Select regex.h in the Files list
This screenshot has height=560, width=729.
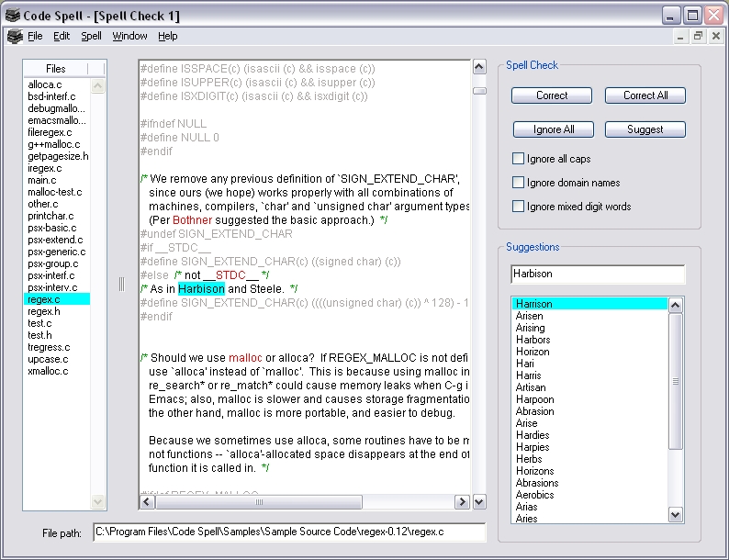tap(44, 311)
